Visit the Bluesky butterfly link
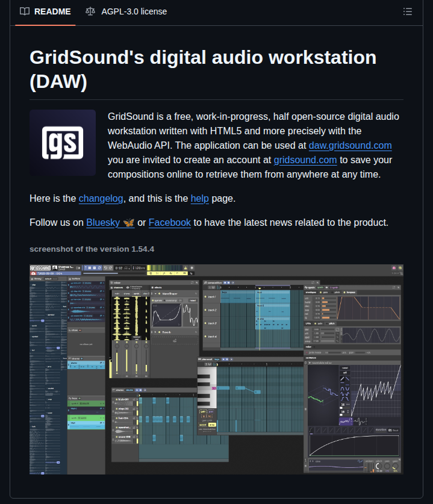 tap(110, 223)
